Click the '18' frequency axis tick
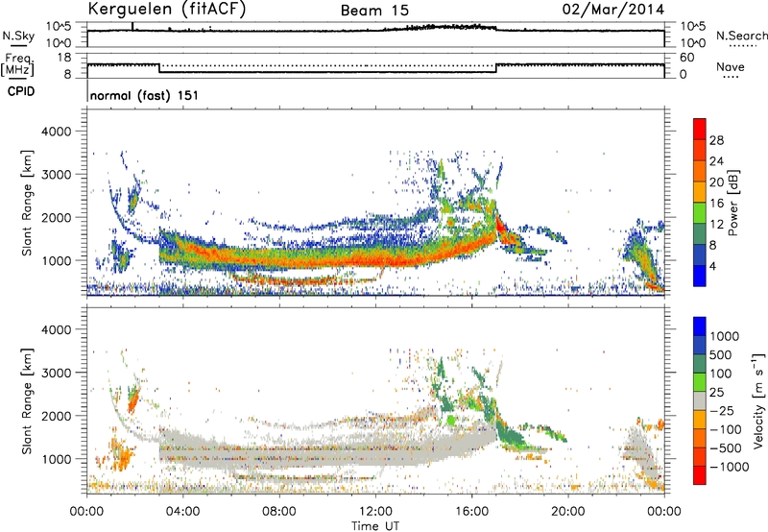 64,58
